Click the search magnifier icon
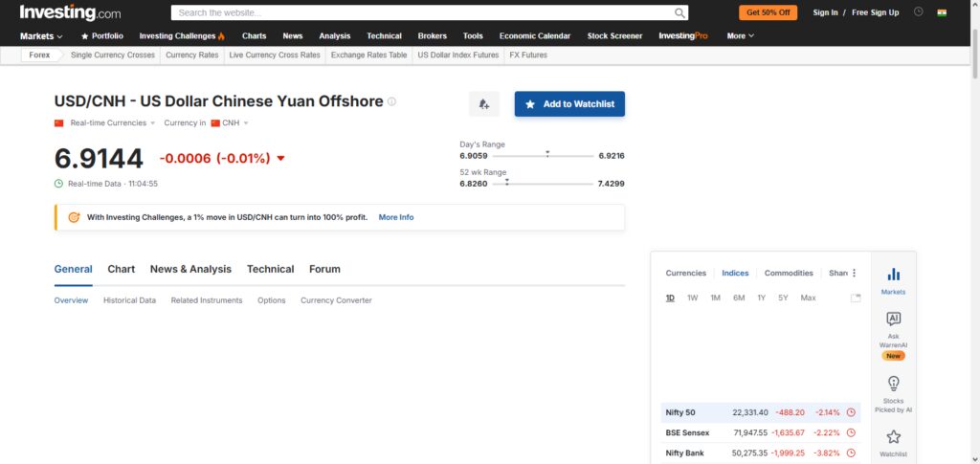Viewport: 980px width, 464px height. (679, 12)
